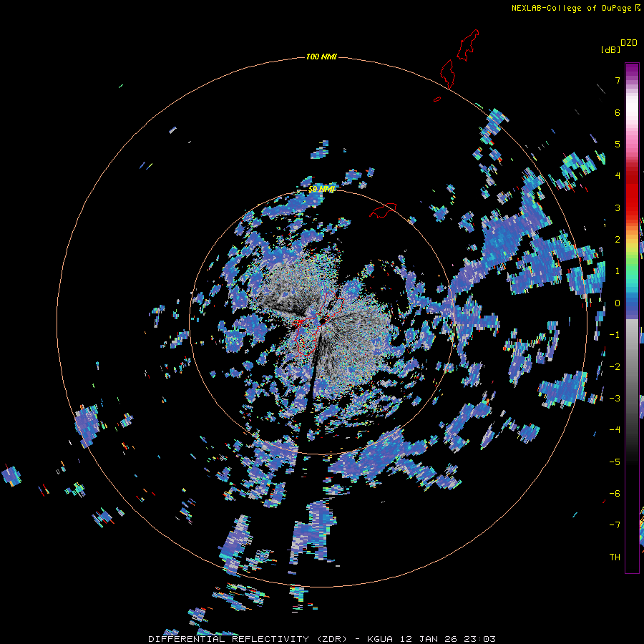Click the 0 value on the scale

click(618, 303)
